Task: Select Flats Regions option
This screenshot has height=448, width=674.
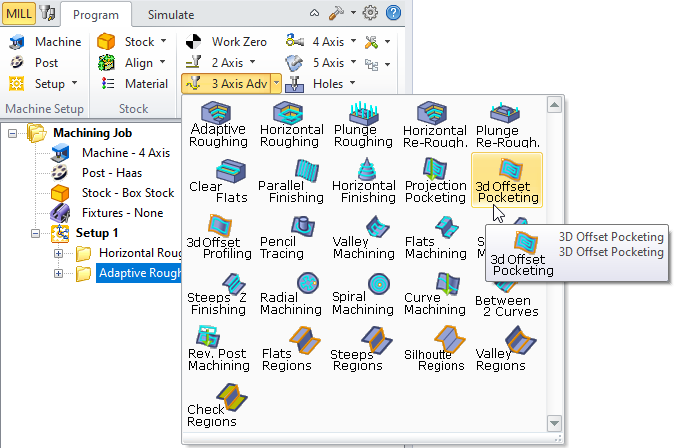Action: click(x=291, y=349)
